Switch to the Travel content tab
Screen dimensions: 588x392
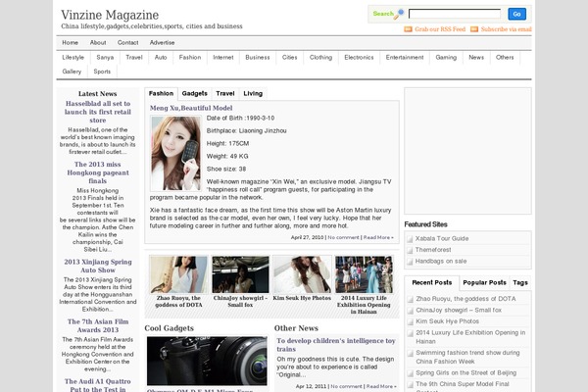225,94
